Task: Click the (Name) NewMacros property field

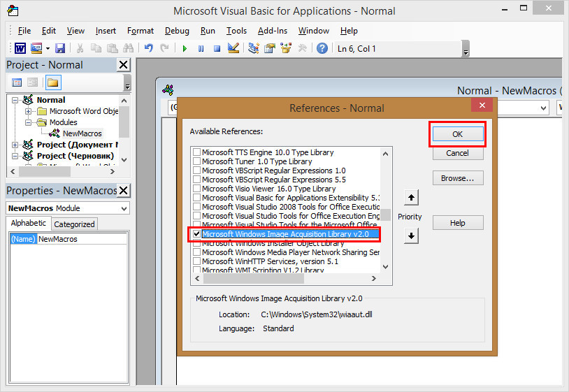Action: [x=69, y=239]
